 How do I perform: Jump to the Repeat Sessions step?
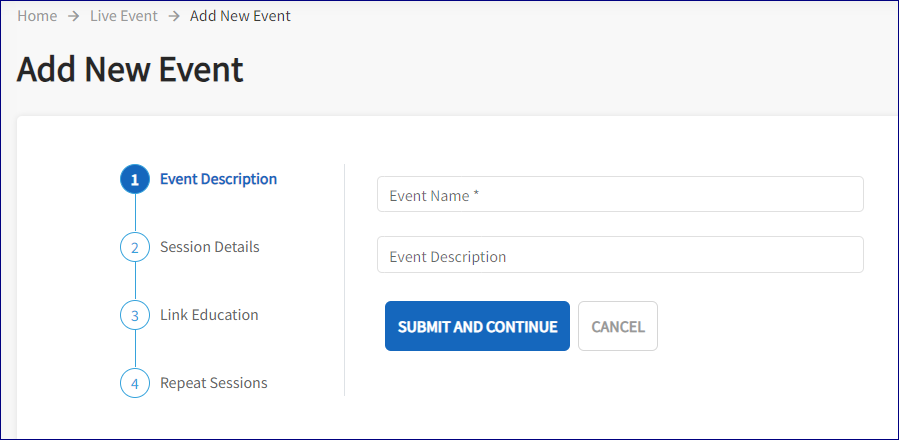[x=213, y=383]
